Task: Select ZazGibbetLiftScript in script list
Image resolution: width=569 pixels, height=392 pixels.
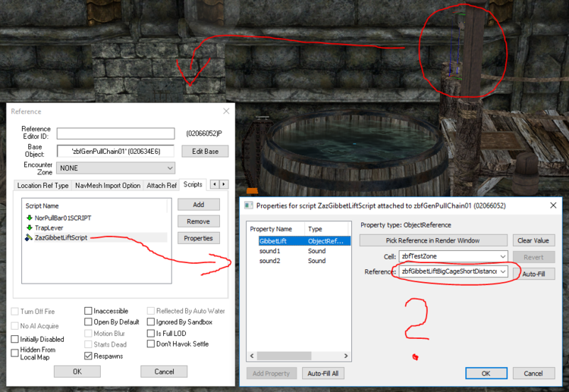Action: [61, 238]
